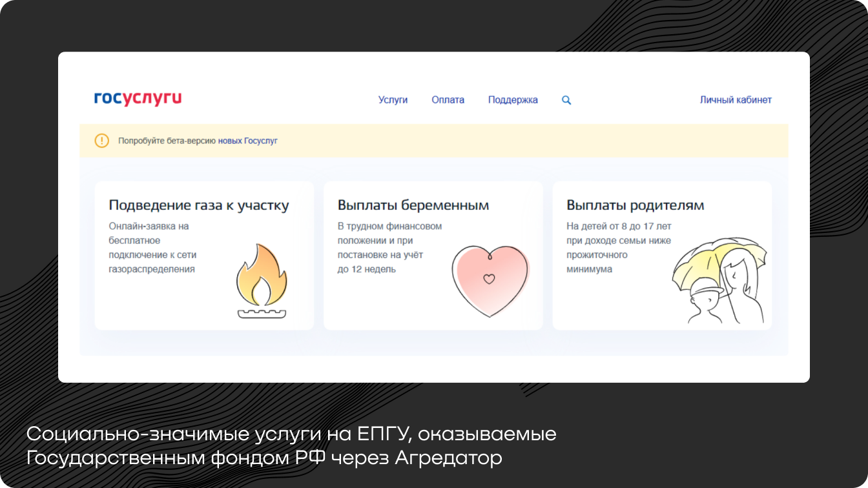Image resolution: width=868 pixels, height=488 pixels.
Task: Select the 'Выплаты беременным' card title
Action: [x=413, y=205]
